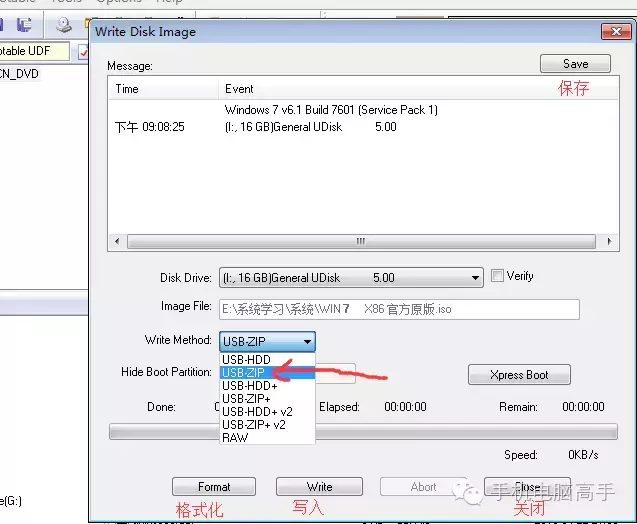637x524 pixels.
Task: Click the open CD/DVD disc drive toolbar icon
Action: click(64, 25)
